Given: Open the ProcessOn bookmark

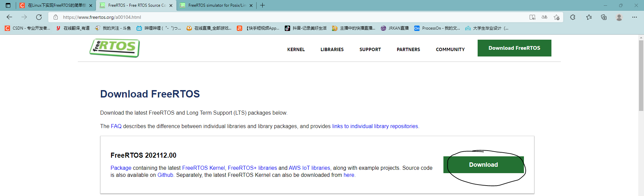Looking at the screenshot, I should coord(437,28).
